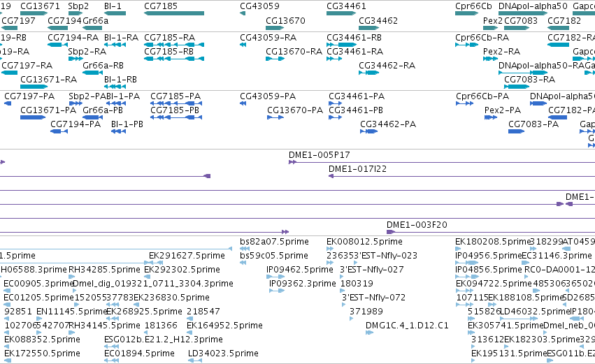Select the Cpr66Cb gene glyph
Viewport: 595px width, 364px height.
point(467,14)
